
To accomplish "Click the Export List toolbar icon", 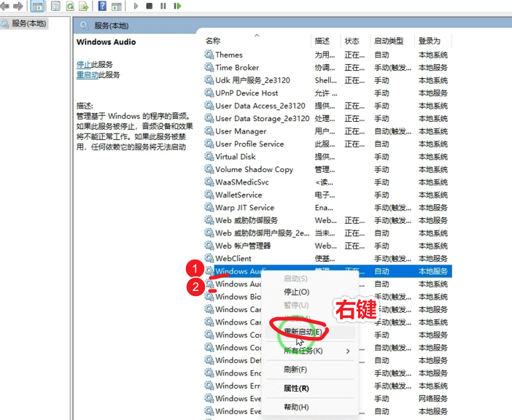I will pos(84,6).
